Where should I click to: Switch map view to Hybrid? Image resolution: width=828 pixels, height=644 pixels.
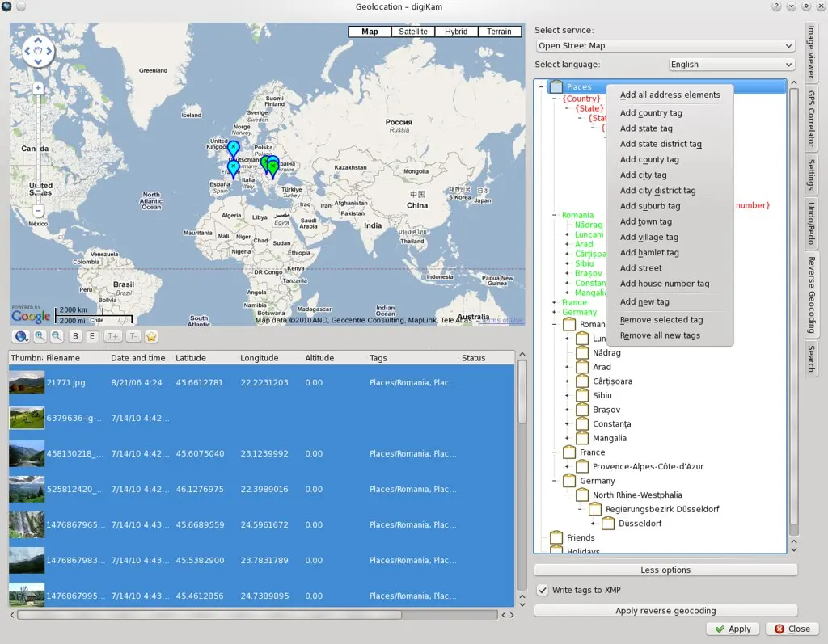456,32
